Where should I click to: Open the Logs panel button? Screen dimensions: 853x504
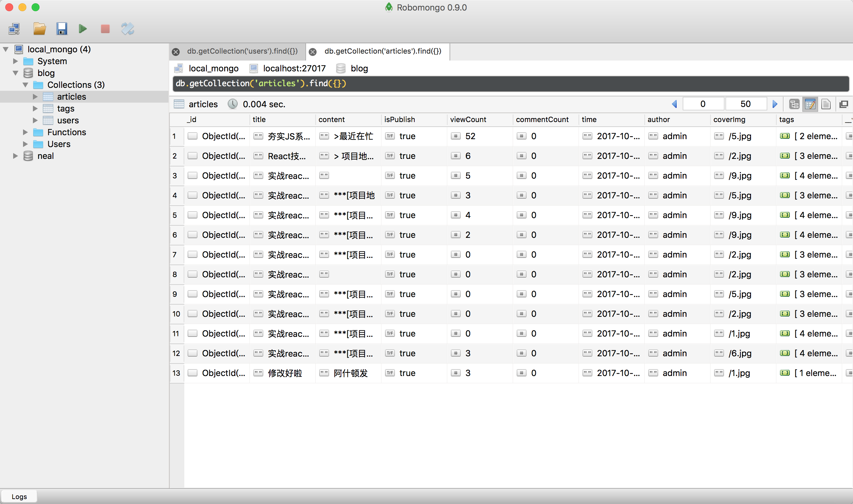(19, 496)
